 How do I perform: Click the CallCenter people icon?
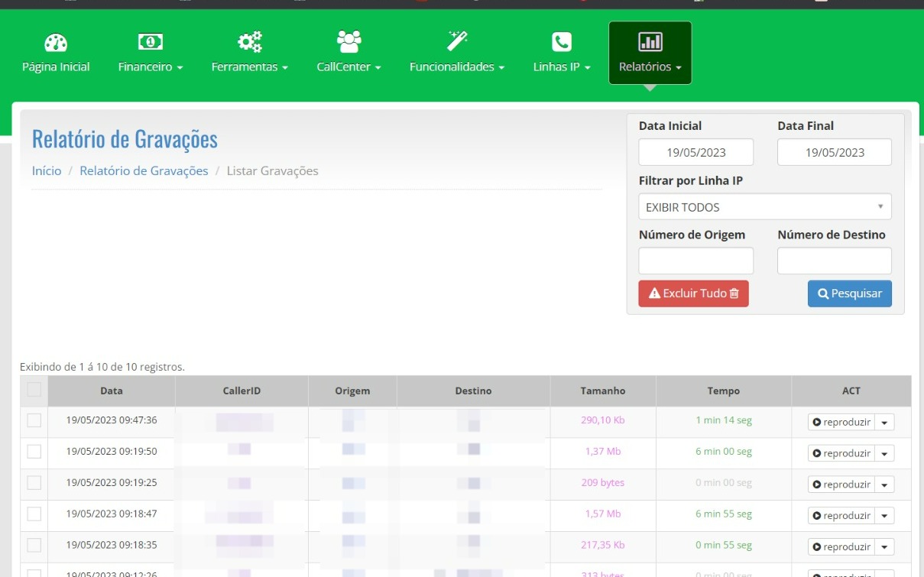(349, 41)
